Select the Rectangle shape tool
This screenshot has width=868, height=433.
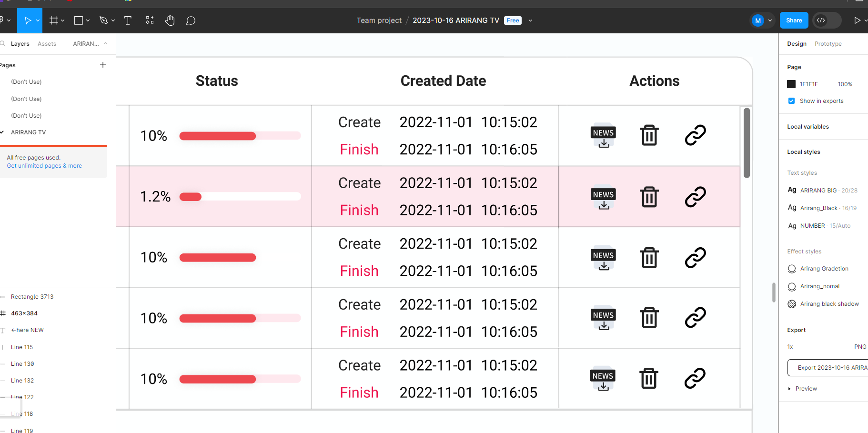(x=79, y=20)
